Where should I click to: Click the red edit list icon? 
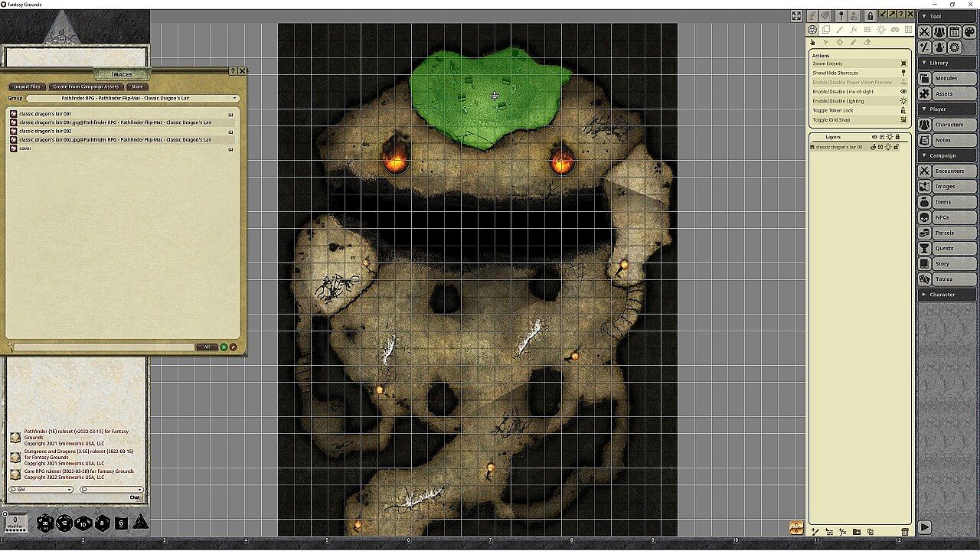pos(233,347)
